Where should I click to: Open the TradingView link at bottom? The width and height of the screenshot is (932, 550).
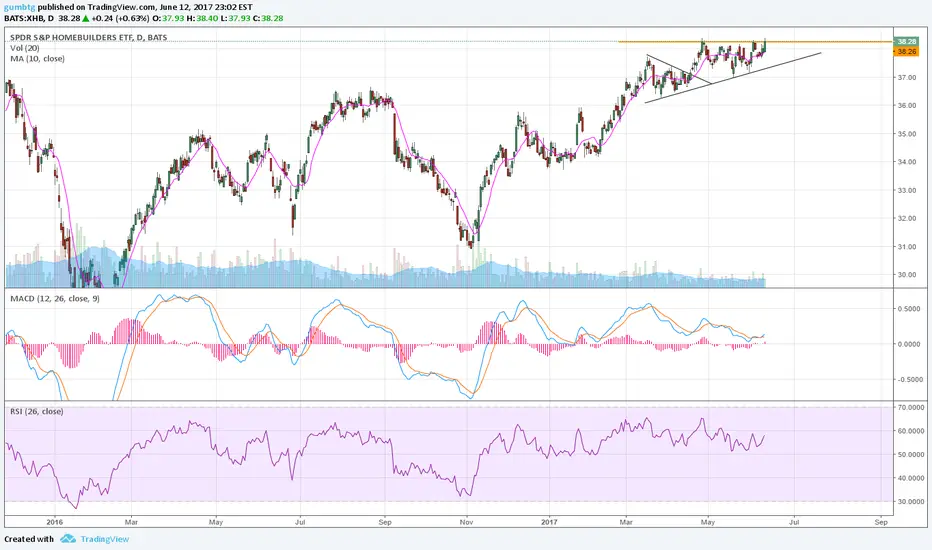[105, 539]
